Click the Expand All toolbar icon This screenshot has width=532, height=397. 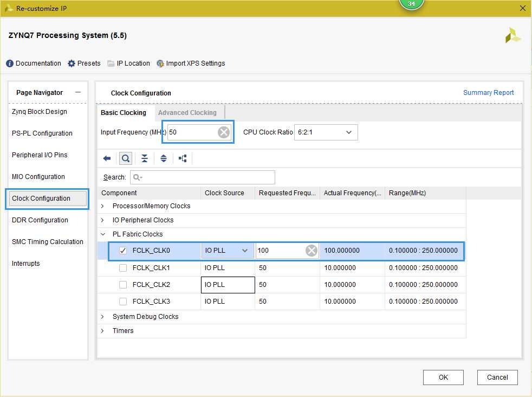(164, 158)
